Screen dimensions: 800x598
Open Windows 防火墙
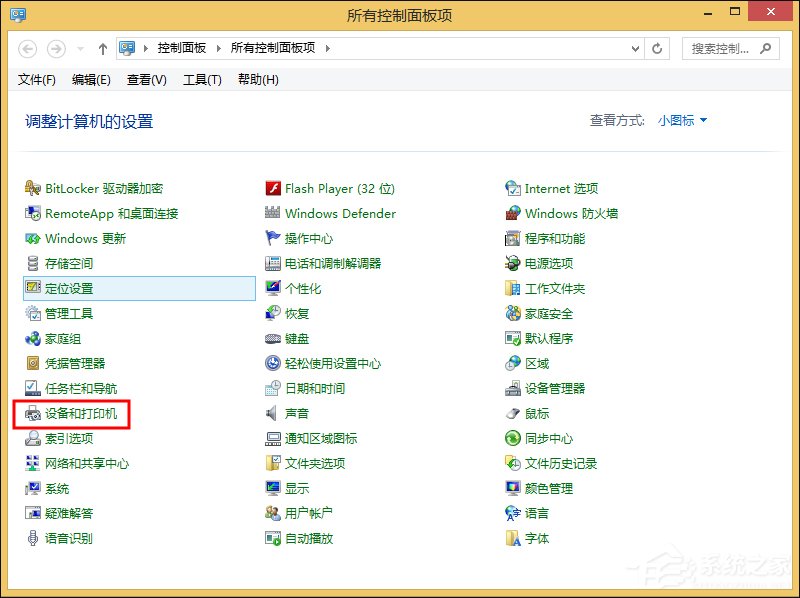point(570,213)
